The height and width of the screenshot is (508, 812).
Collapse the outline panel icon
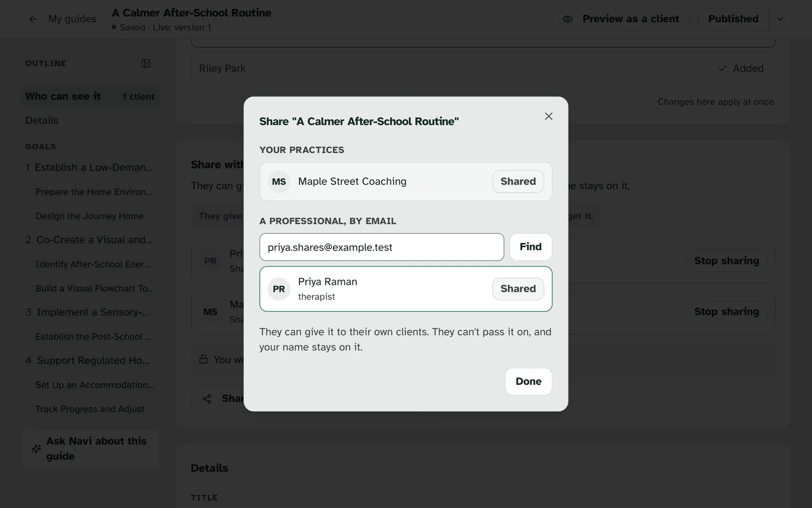(x=146, y=63)
